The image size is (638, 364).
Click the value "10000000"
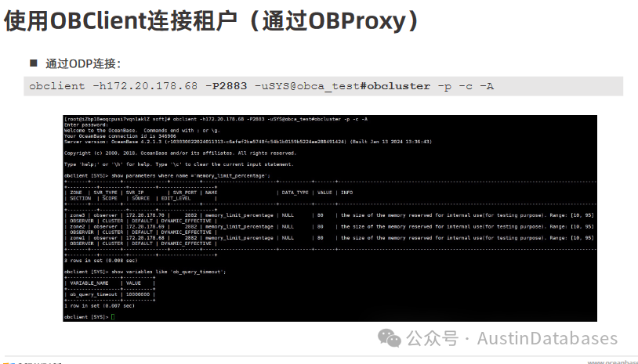tap(137, 294)
